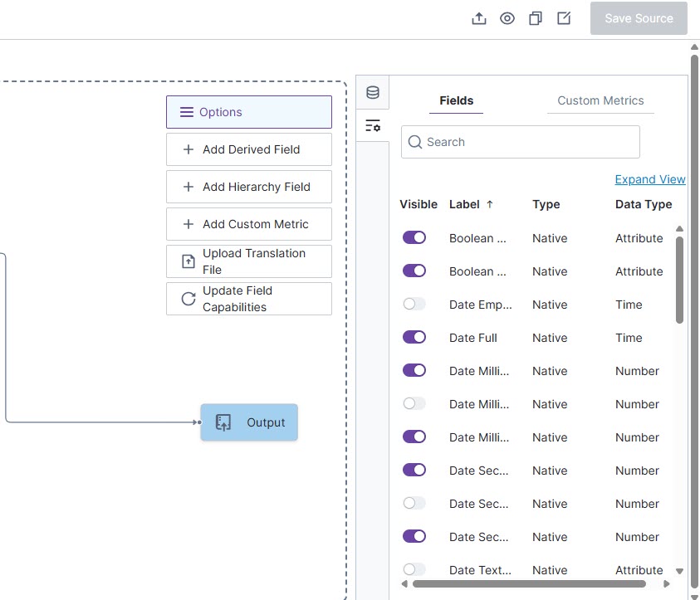Click the horizontal scroll left arrow
Image resolution: width=700 pixels, height=600 pixels.
coord(404,584)
